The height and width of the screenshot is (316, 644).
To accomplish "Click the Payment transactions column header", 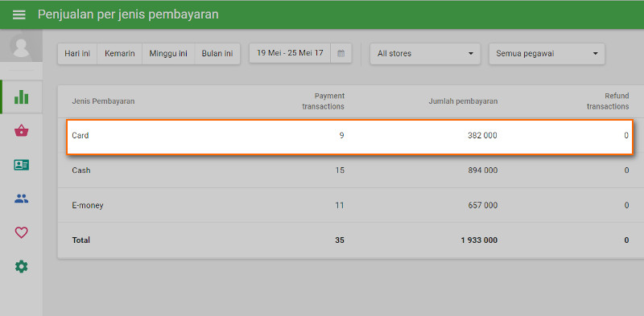I will tap(324, 101).
